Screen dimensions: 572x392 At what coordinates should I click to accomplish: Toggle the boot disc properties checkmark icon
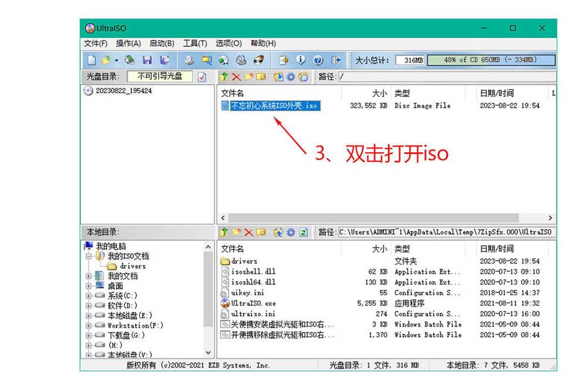pos(202,77)
